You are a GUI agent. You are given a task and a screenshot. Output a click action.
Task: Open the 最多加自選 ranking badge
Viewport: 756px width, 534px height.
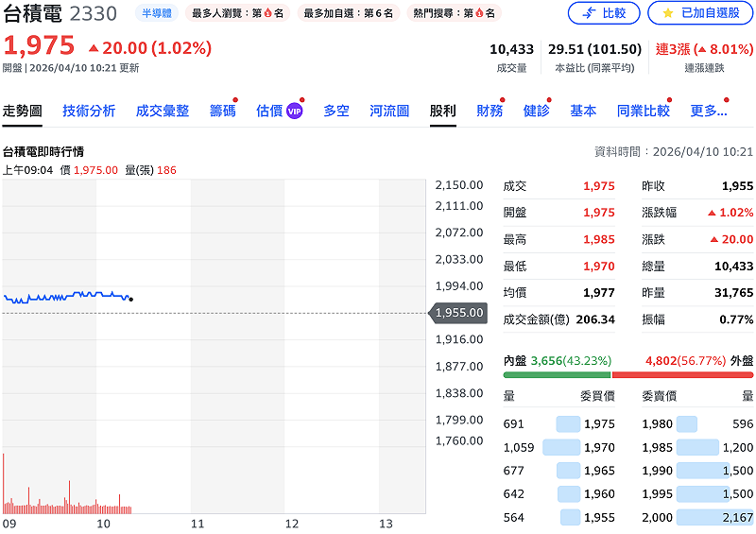[x=348, y=13]
